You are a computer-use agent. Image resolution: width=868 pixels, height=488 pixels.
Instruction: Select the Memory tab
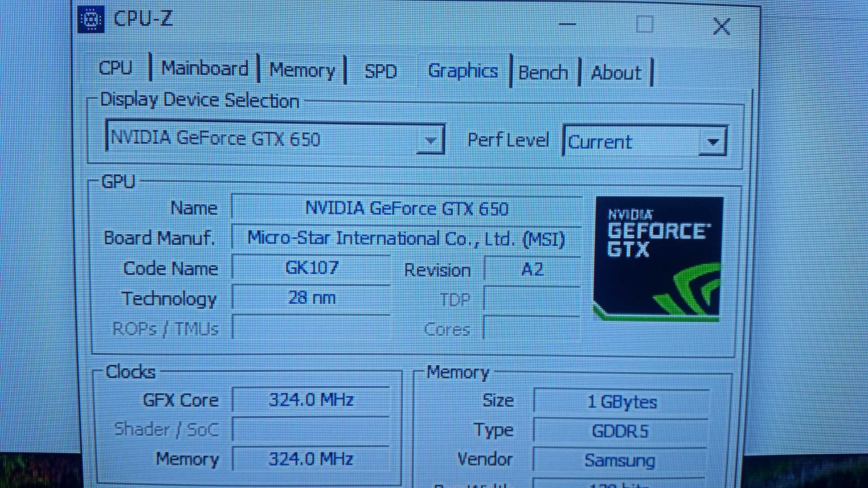[x=302, y=70]
